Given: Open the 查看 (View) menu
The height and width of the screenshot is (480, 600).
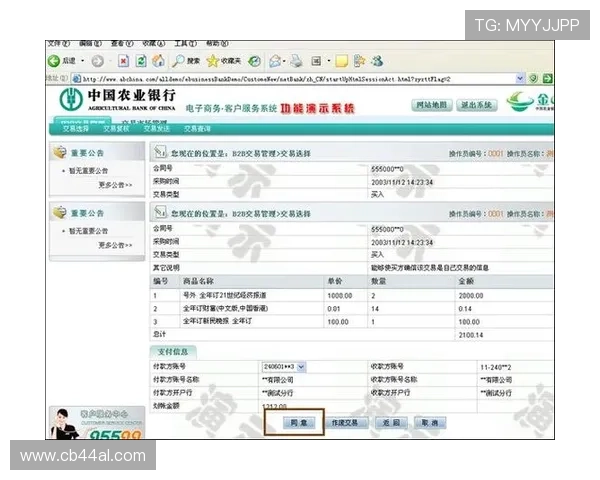Looking at the screenshot, I should click(122, 43).
